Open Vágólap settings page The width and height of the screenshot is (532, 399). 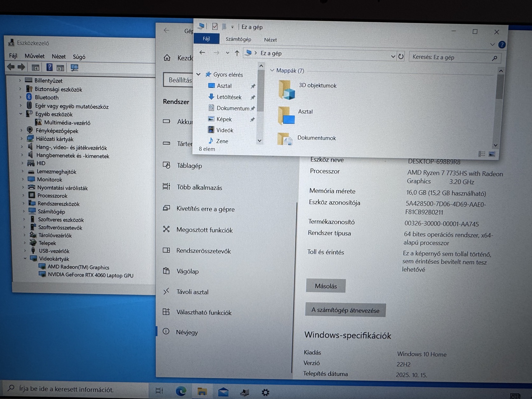(187, 271)
